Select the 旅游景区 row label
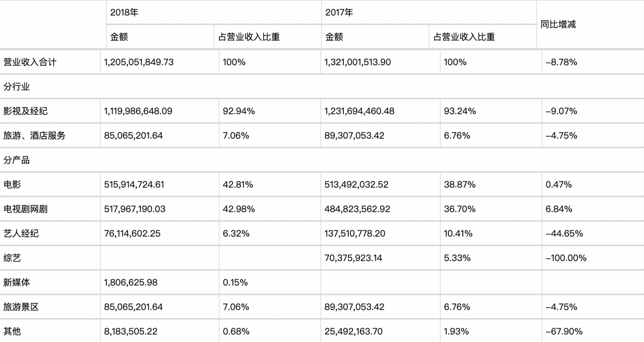 coord(21,307)
